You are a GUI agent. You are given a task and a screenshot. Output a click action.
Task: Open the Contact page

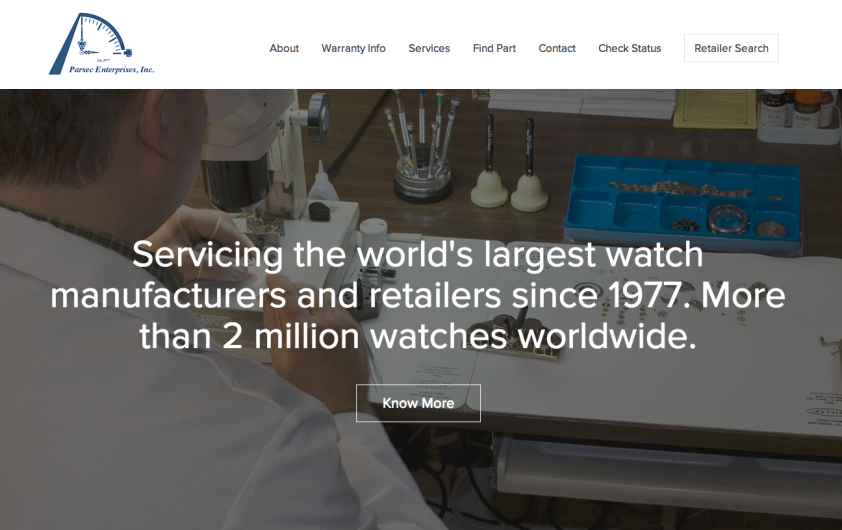tap(557, 48)
